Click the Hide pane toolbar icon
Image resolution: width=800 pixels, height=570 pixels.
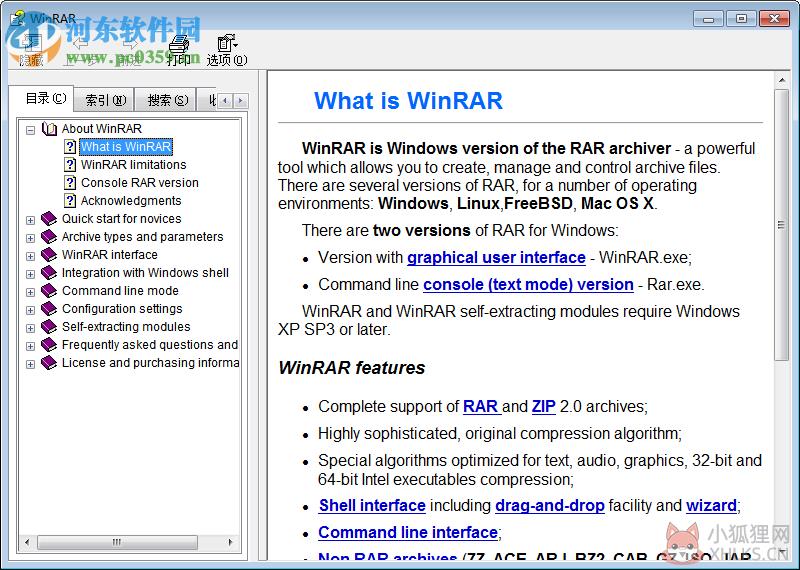click(x=31, y=43)
